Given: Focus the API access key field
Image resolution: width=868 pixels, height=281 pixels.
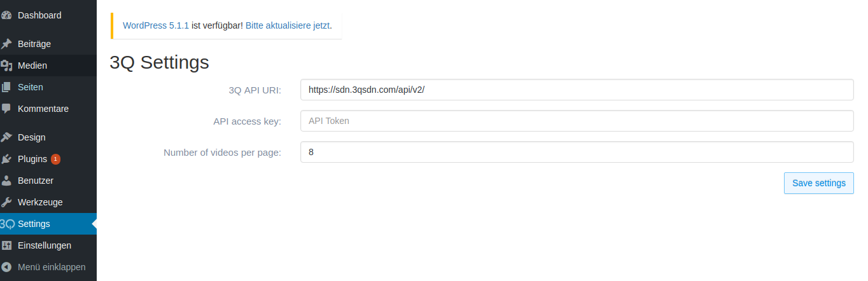Looking at the screenshot, I should [577, 121].
